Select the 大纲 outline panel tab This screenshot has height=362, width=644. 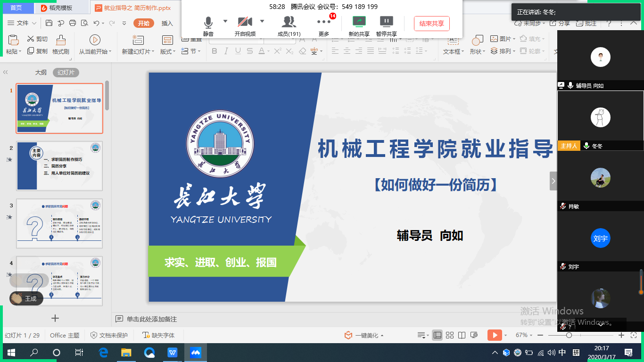point(41,73)
